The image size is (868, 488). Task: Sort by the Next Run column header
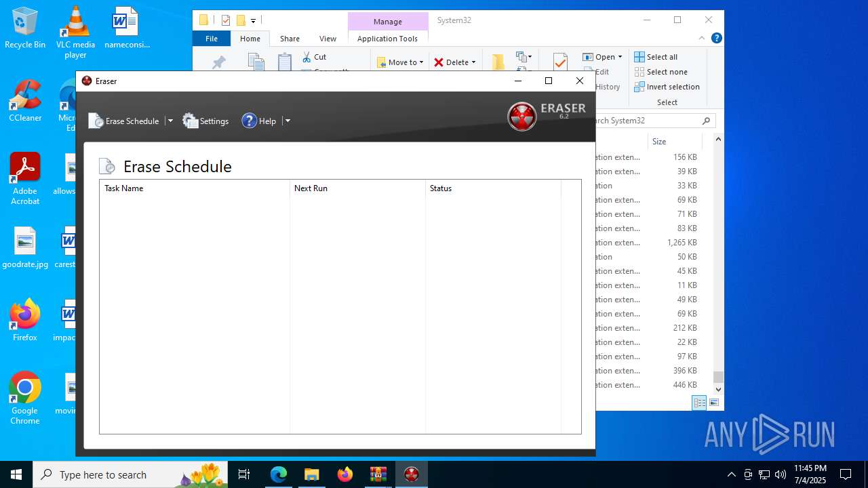tap(357, 188)
